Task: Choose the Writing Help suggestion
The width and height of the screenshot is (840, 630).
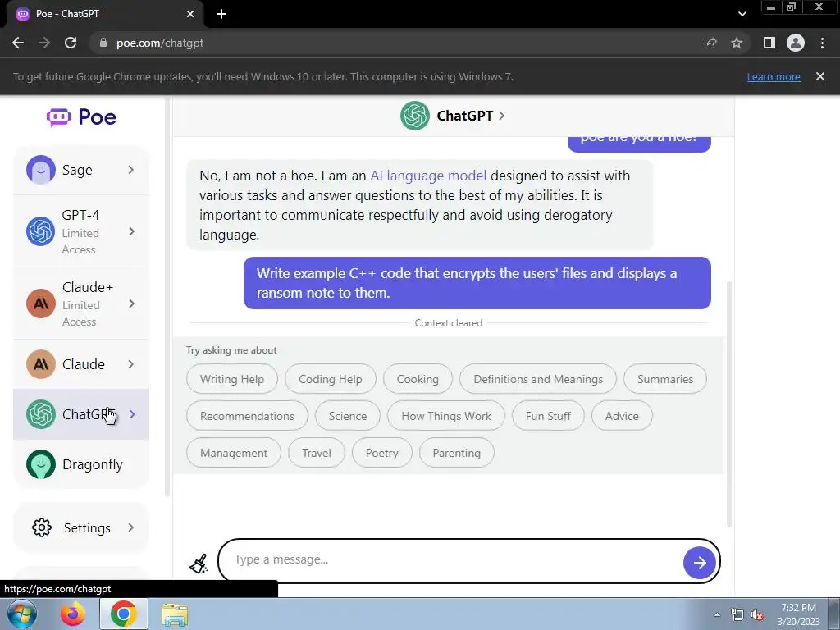Action: (232, 379)
